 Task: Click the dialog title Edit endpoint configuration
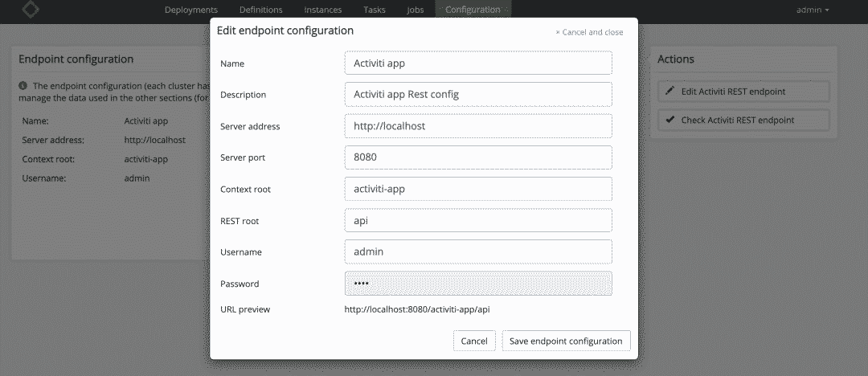[285, 31]
